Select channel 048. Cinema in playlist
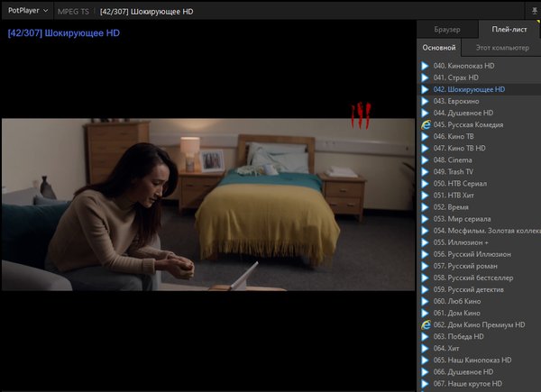 pyautogui.click(x=458, y=160)
